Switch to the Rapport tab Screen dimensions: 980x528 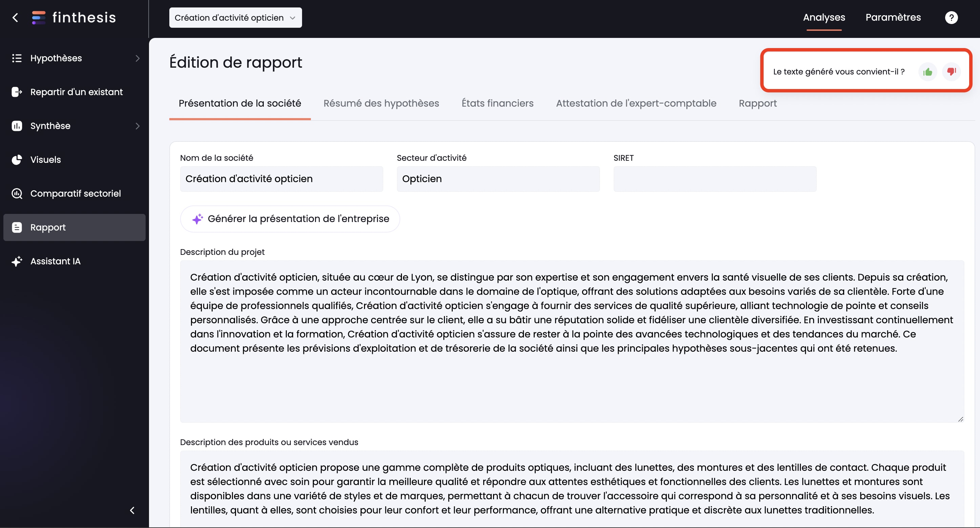coord(758,103)
